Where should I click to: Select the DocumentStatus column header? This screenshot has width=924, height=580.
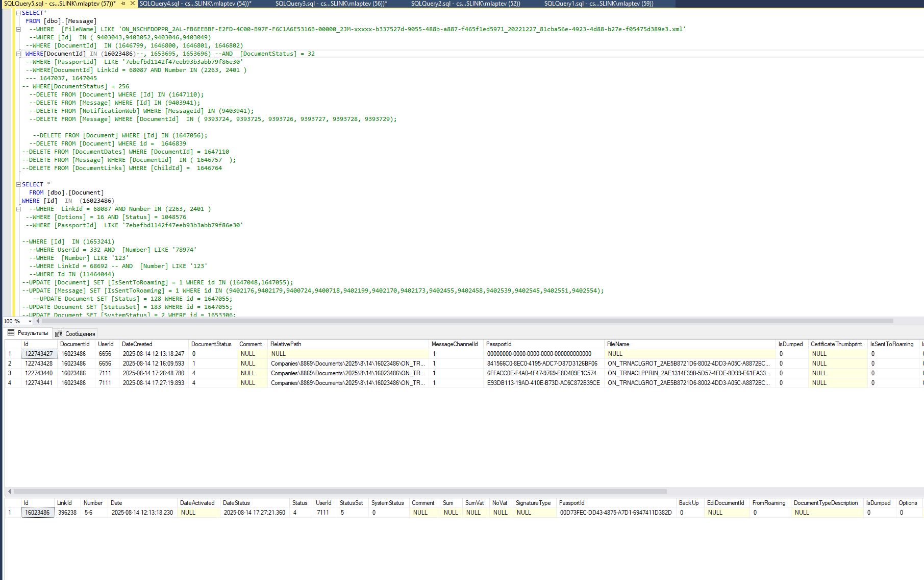click(212, 344)
